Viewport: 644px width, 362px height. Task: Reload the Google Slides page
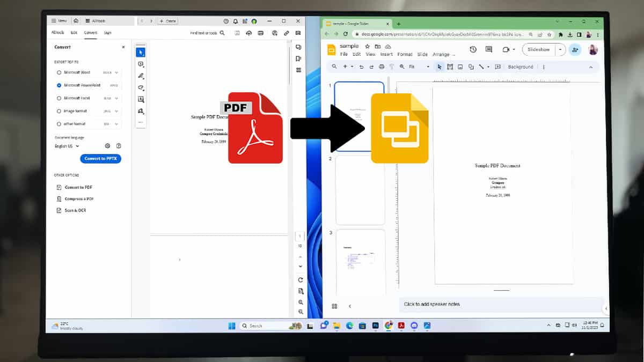pos(347,34)
